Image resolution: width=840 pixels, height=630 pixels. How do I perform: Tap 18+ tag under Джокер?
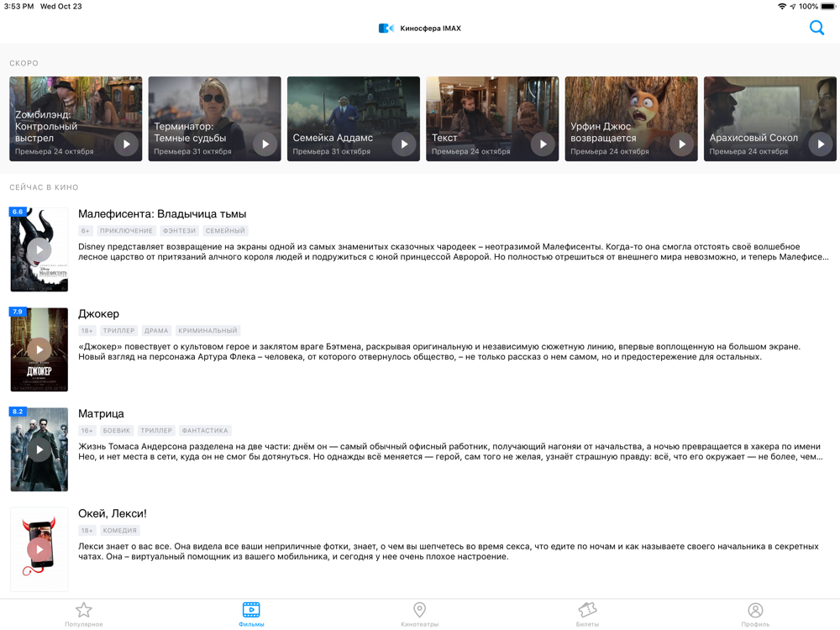click(87, 330)
